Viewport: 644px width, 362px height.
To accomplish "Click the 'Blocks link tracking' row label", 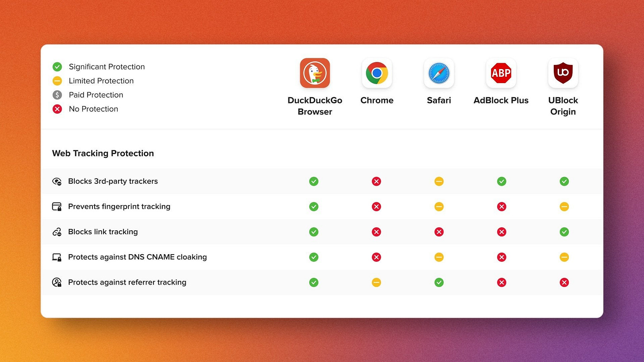I will click(x=103, y=232).
